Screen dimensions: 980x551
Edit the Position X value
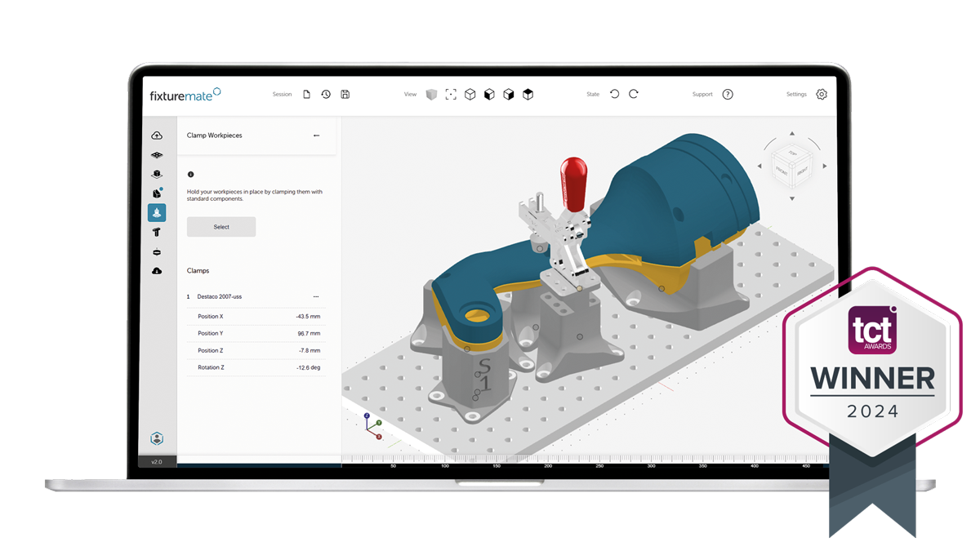click(x=308, y=317)
